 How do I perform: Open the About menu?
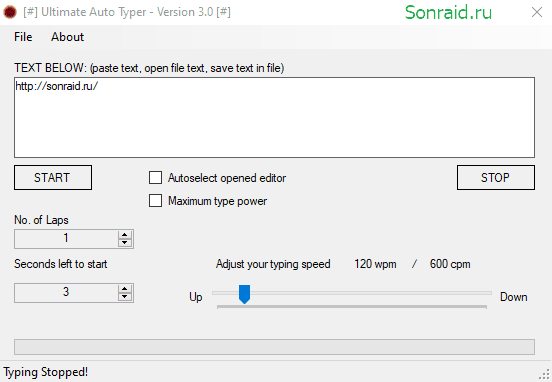tap(67, 37)
